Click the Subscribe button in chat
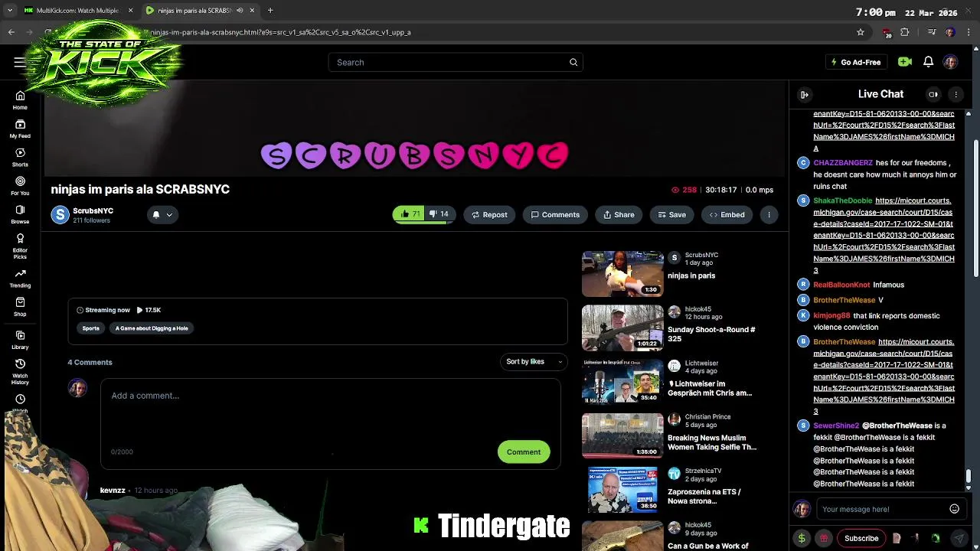Viewport: 980px width, 551px height. 861,538
